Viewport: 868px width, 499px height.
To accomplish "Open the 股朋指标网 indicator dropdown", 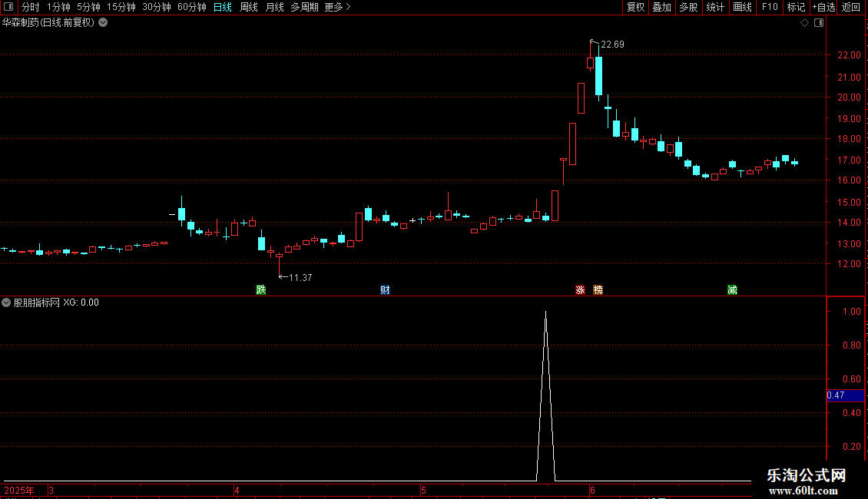I will (6, 302).
